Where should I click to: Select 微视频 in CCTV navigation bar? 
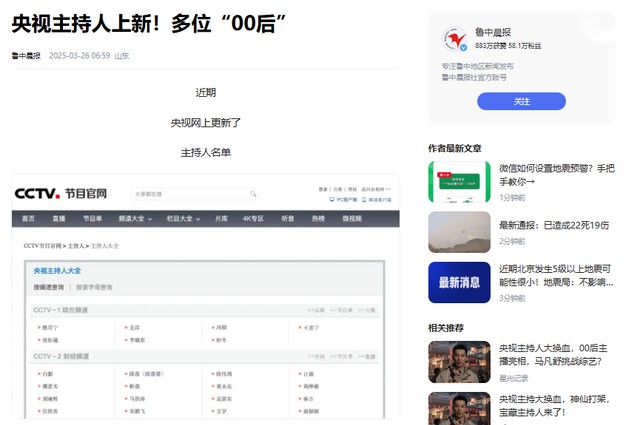(352, 219)
